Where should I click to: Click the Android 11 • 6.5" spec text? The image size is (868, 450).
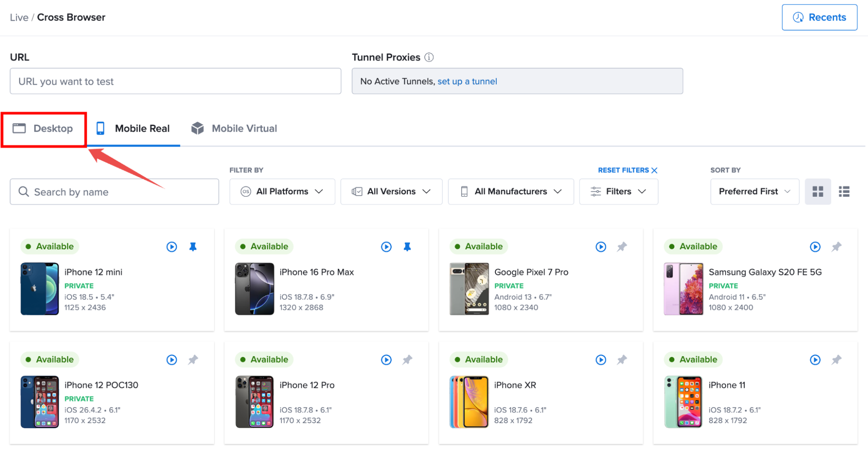(737, 297)
